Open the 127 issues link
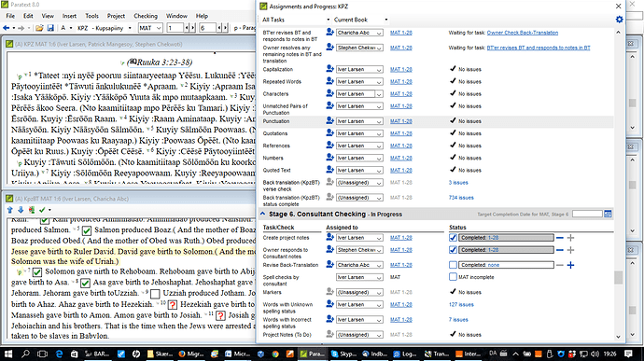The height and width of the screenshot is (361, 644). point(461,304)
